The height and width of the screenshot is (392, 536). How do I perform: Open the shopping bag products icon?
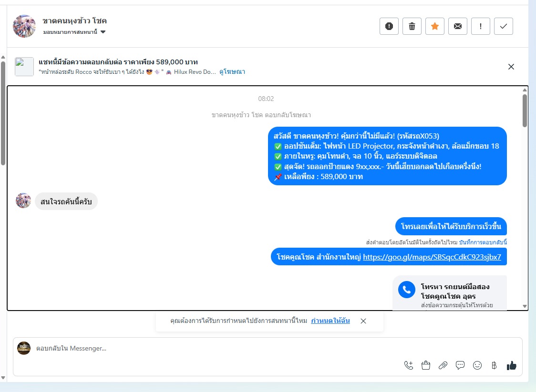point(425,365)
